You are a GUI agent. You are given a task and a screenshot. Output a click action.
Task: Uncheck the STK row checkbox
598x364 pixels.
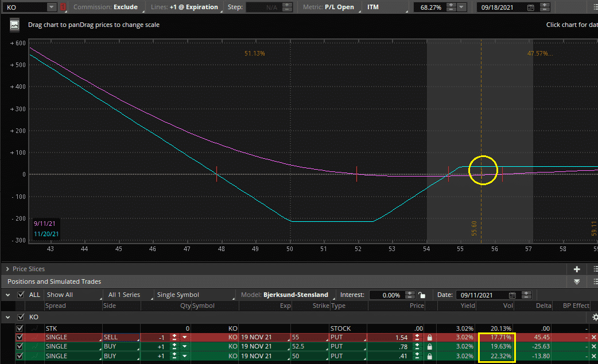[x=20, y=328]
